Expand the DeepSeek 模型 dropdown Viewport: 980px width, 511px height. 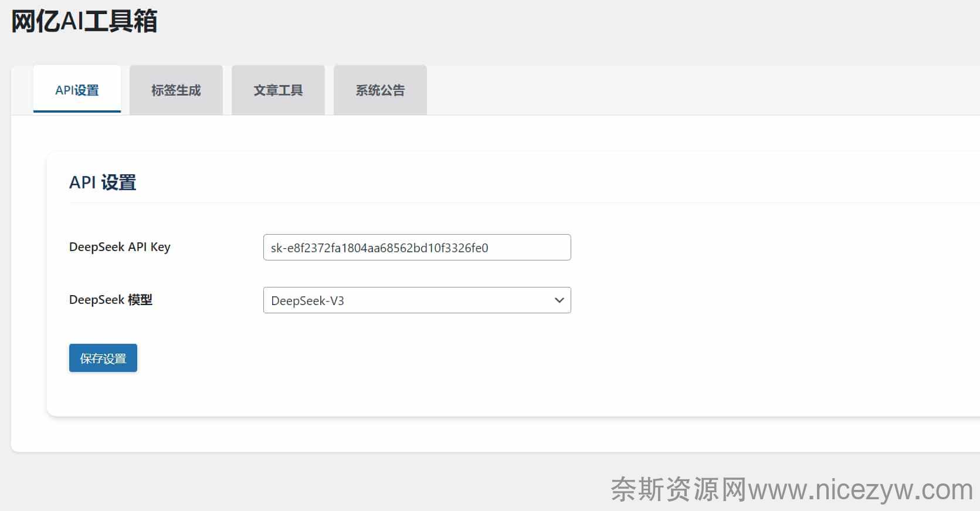tap(417, 300)
